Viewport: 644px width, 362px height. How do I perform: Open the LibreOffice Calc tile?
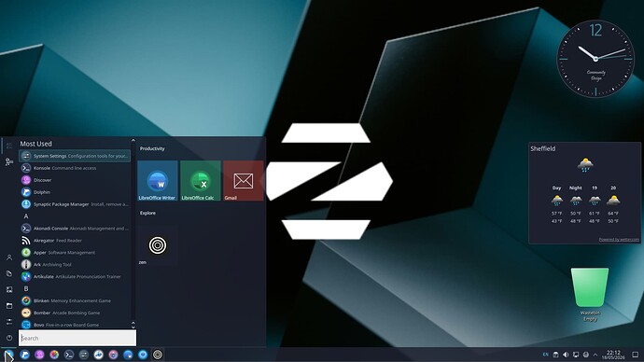[x=201, y=181]
